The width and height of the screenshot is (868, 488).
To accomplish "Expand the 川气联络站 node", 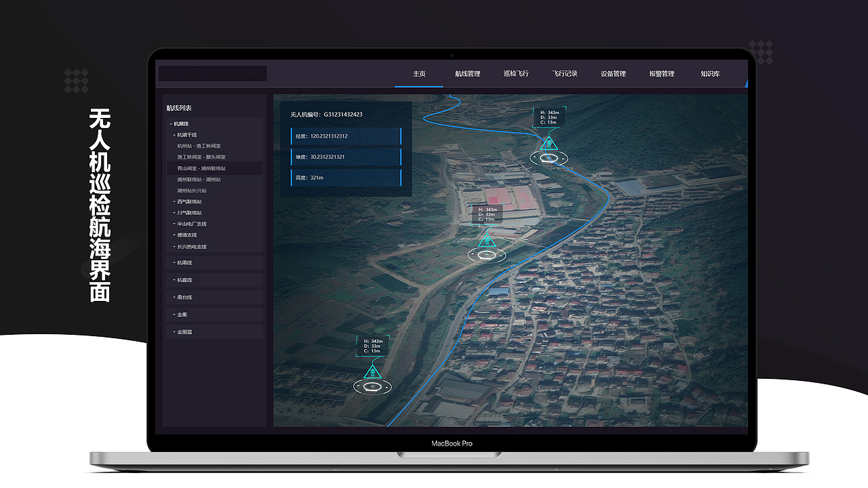I will pos(174,213).
